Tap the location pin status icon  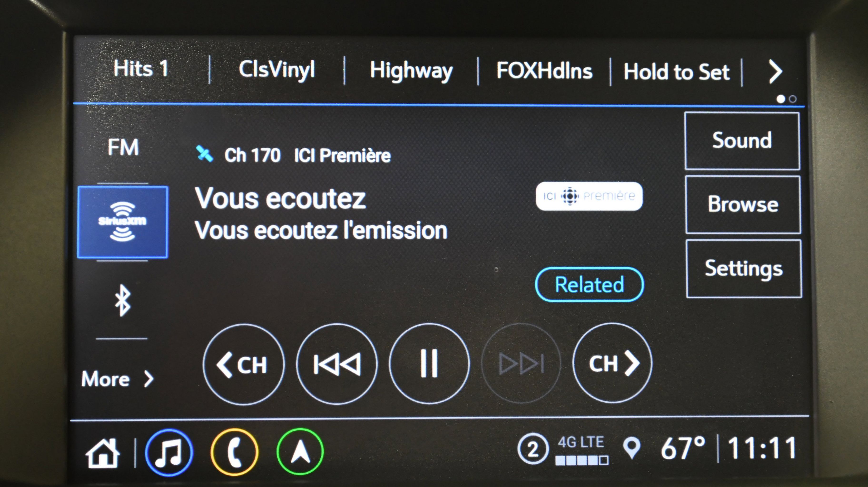point(632,448)
